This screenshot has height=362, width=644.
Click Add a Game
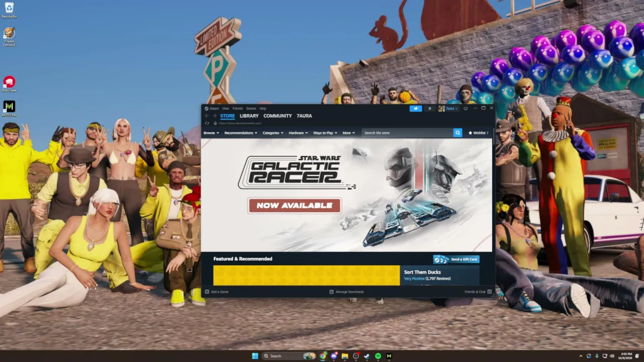click(x=217, y=292)
